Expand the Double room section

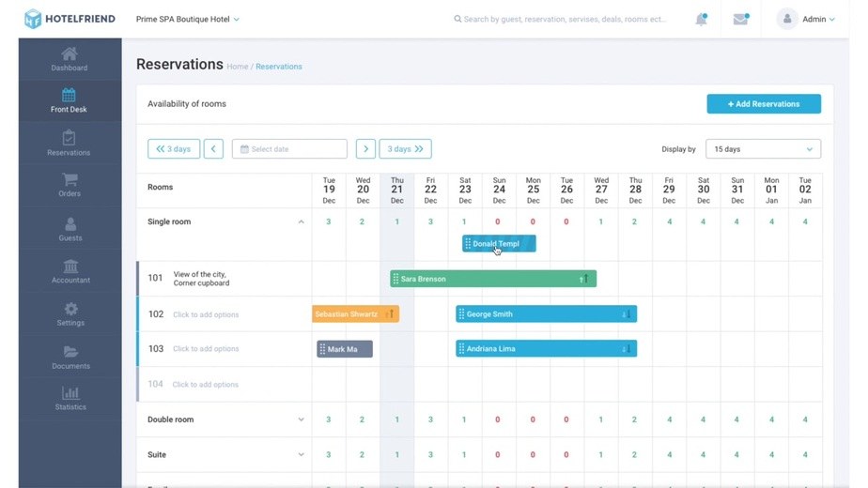coord(302,419)
